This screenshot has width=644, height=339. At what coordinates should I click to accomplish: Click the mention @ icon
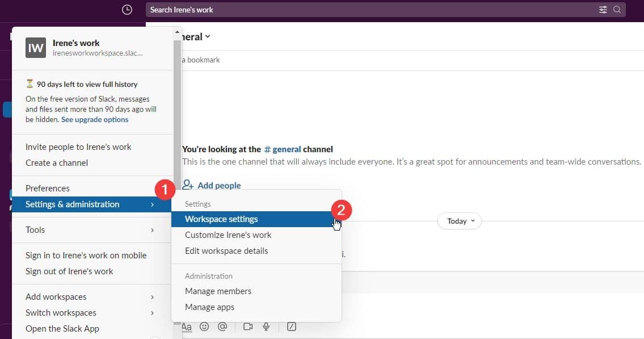pyautogui.click(x=222, y=327)
